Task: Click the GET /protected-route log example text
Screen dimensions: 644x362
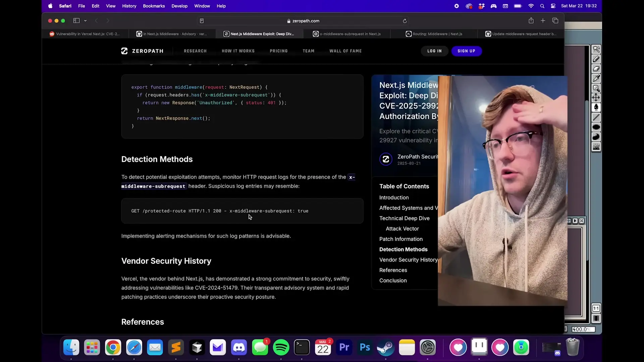Action: pyautogui.click(x=220, y=211)
